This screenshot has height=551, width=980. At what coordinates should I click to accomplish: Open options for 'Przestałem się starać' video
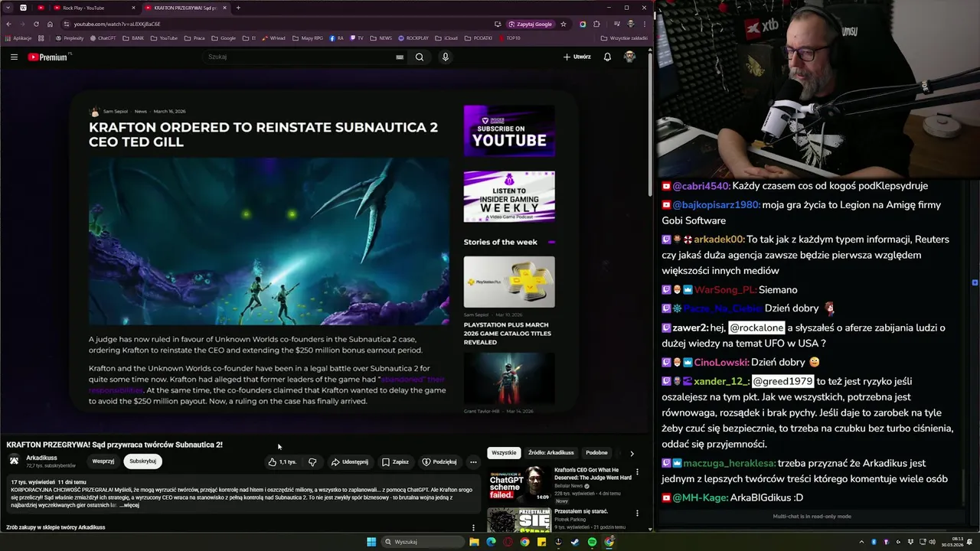point(637,513)
